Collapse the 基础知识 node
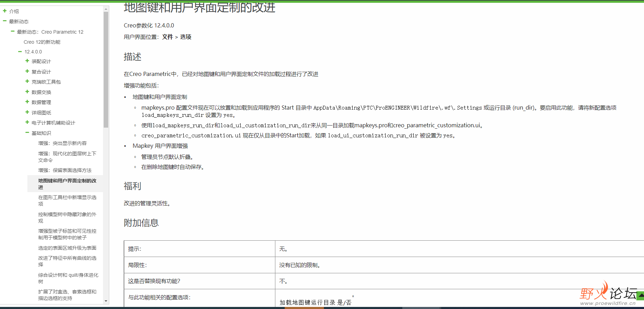The width and height of the screenshot is (644, 309). click(27, 133)
